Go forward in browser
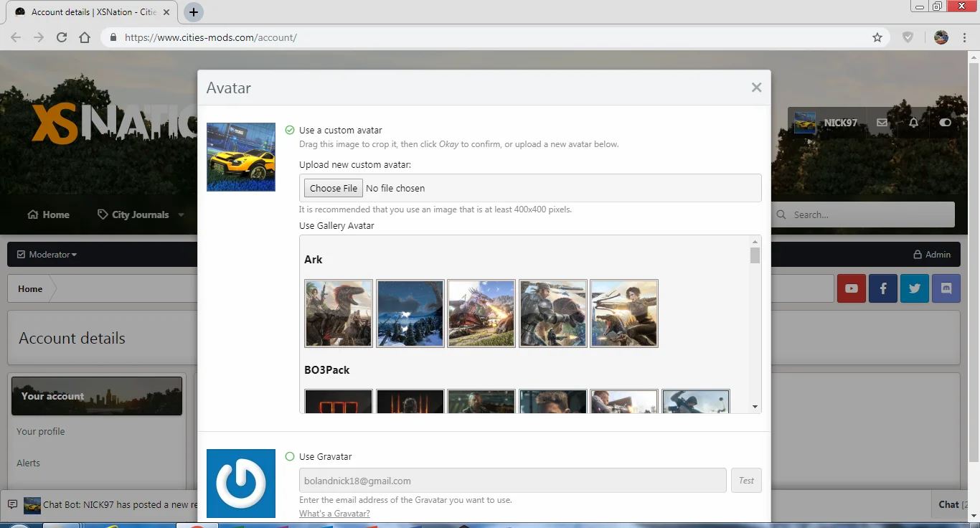This screenshot has height=528, width=980. pos(39,37)
